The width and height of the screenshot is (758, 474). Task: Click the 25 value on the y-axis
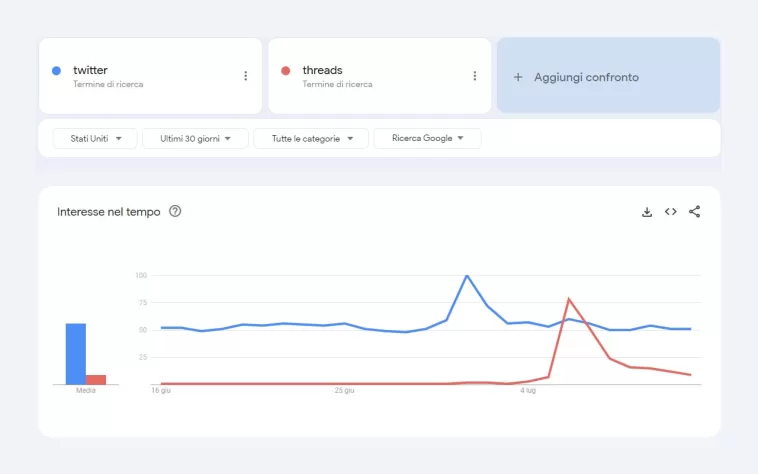click(143, 357)
